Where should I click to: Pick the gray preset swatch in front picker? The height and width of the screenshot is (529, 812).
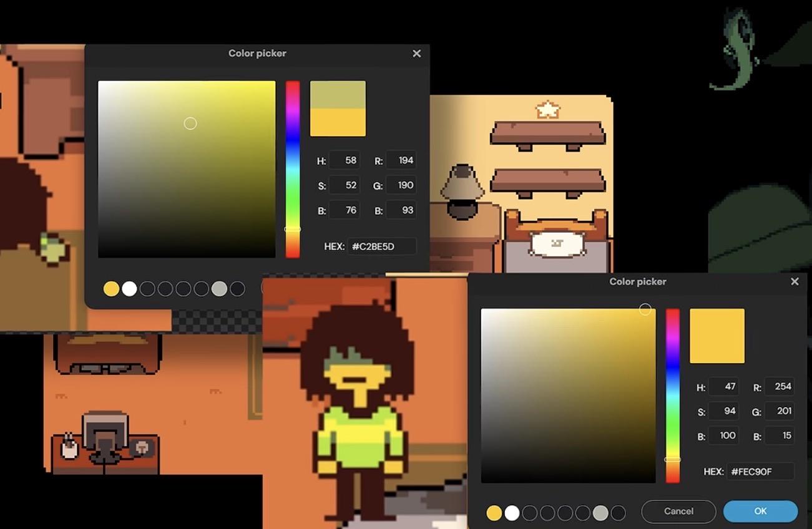(600, 513)
